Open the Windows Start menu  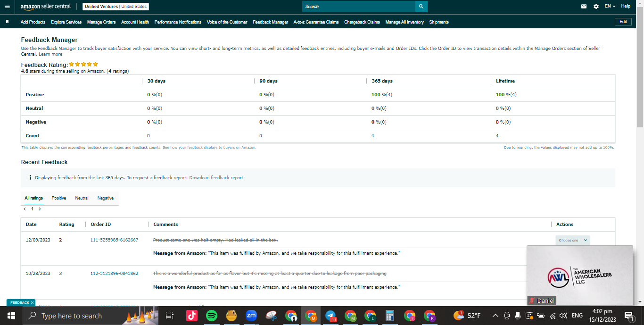[11, 316]
